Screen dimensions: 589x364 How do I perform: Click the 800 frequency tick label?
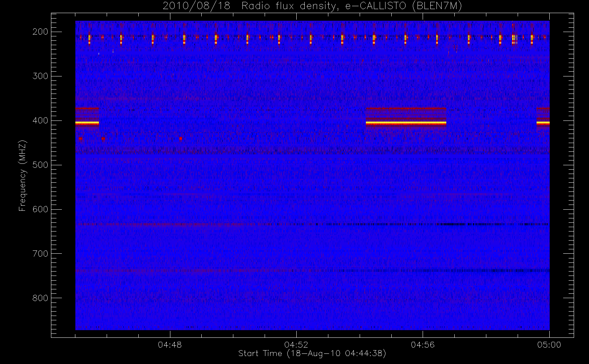(40, 298)
